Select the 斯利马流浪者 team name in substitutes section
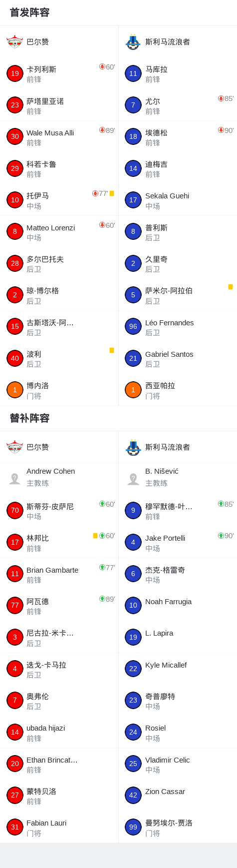237x868 pixels. 168,447
